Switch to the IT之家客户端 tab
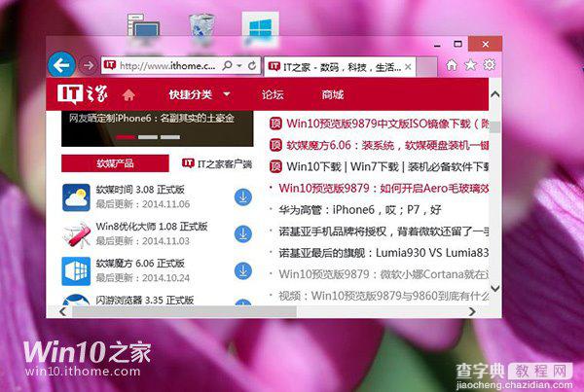The width and height of the screenshot is (584, 392). (x=217, y=163)
